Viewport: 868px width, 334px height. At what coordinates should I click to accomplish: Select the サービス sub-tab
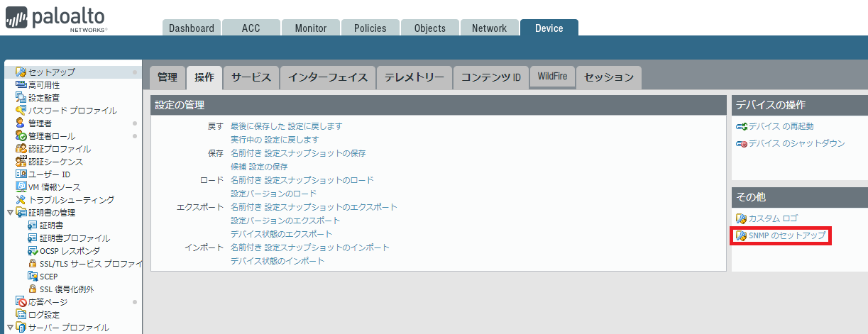[251, 78]
